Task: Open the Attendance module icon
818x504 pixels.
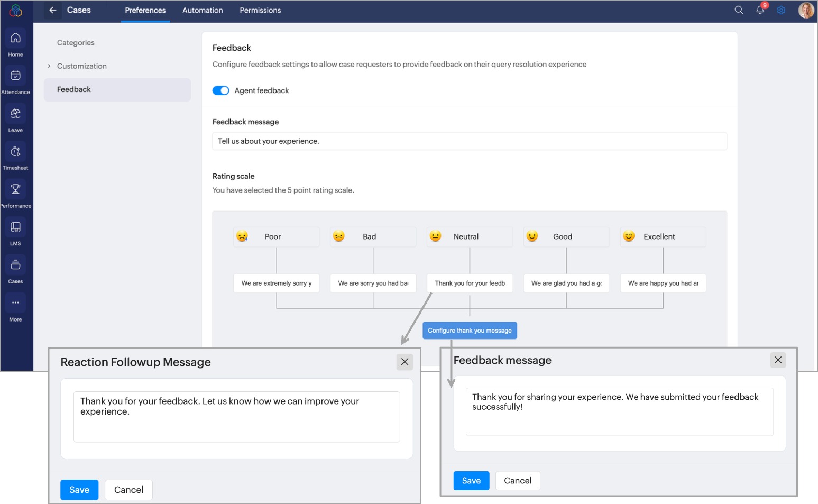Action: coord(15,76)
